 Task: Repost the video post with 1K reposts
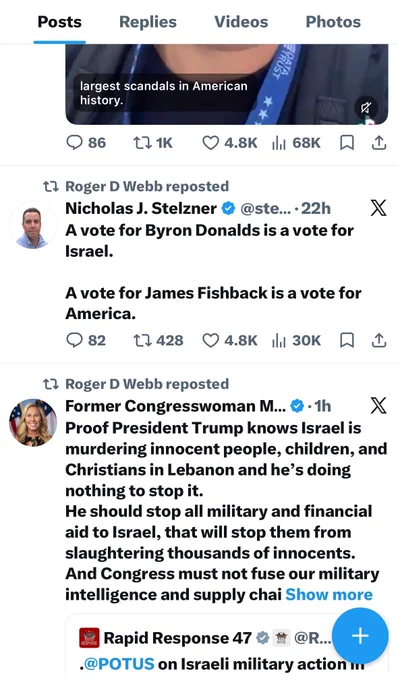pos(153,143)
